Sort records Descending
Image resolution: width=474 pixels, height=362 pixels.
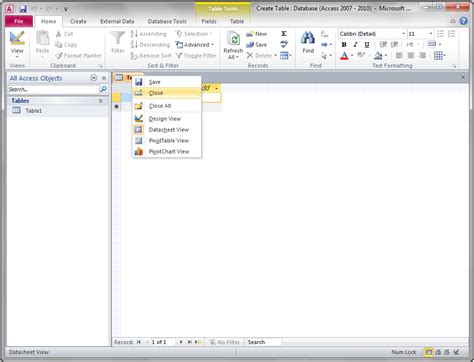coord(150,45)
